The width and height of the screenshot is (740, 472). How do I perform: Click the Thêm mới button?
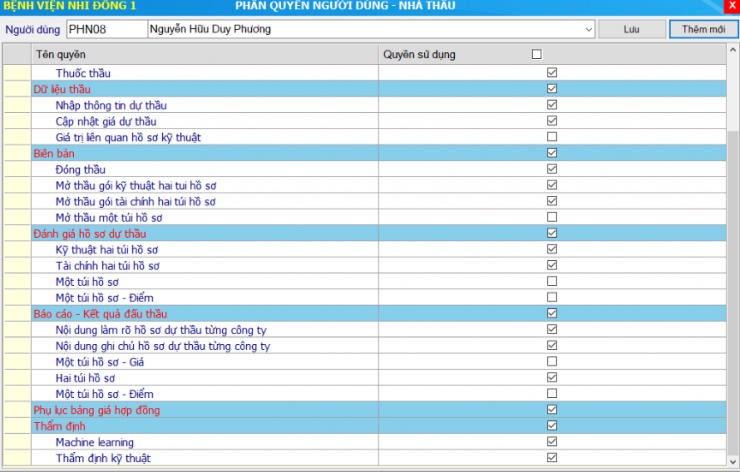pyautogui.click(x=703, y=29)
